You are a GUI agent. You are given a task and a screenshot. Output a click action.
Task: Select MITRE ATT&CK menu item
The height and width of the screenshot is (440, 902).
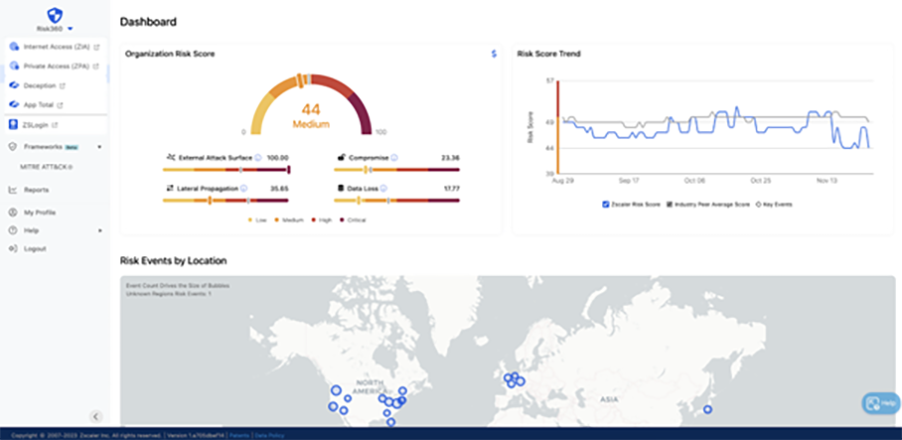coord(48,167)
